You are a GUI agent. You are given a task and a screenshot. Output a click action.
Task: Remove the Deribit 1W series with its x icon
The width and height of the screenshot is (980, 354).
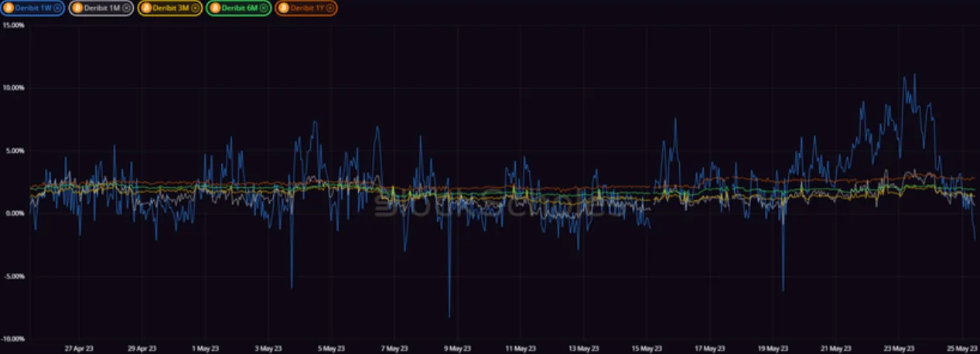59,9
